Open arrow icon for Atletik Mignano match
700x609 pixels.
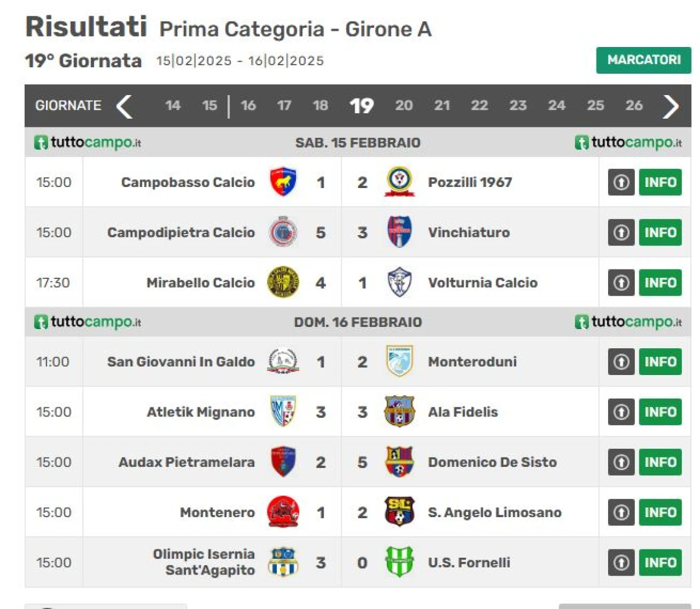pos(621,412)
